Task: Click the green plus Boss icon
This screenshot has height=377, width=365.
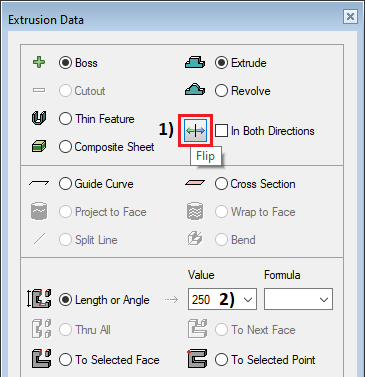Action: tap(39, 62)
